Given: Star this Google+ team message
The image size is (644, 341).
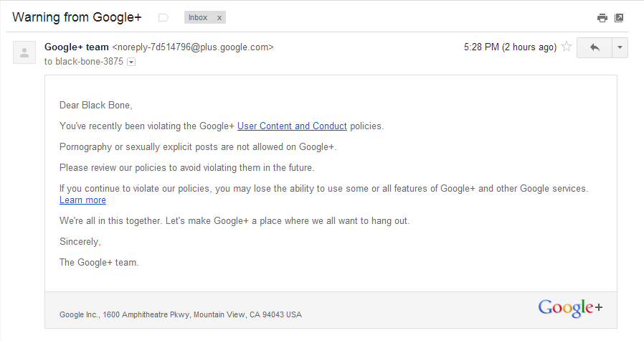Looking at the screenshot, I should click(567, 47).
